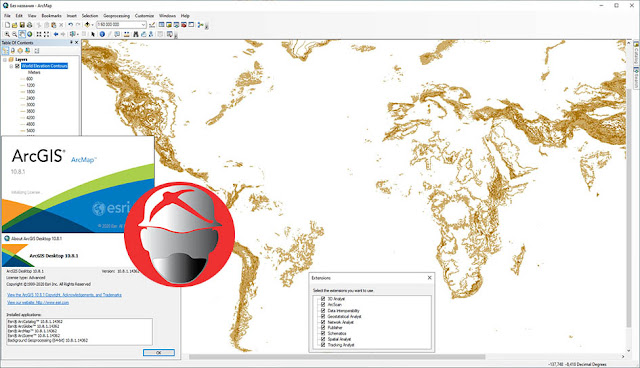Open the Customize menu
640x368 pixels.
click(x=144, y=16)
